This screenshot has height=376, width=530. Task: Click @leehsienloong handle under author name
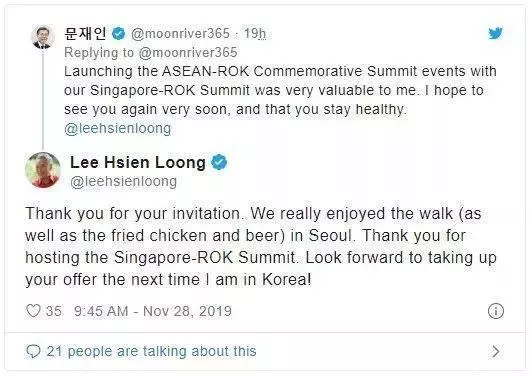124,182
